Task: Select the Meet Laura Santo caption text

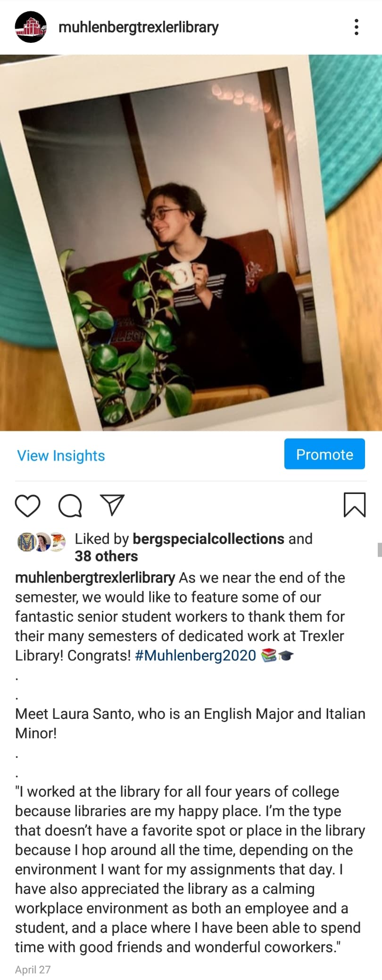Action: point(190,724)
